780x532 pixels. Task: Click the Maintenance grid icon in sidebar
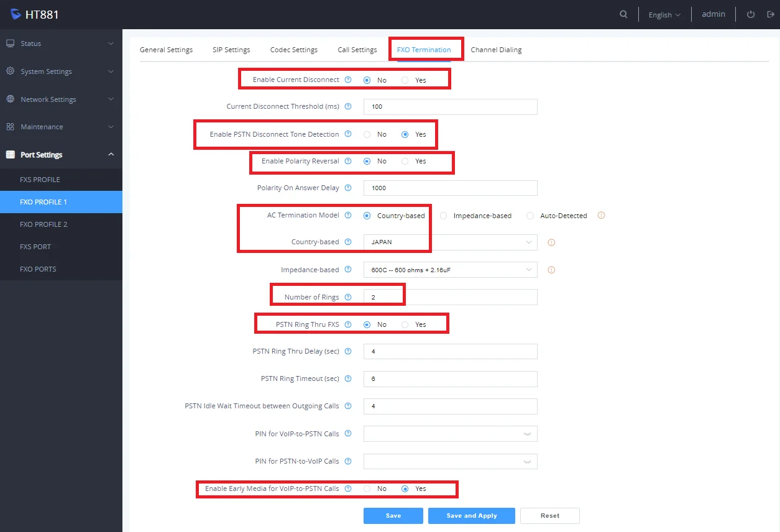[x=10, y=127]
